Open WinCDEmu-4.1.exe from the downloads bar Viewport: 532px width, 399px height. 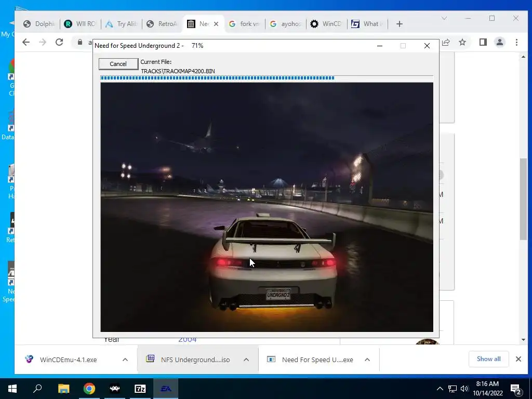[x=68, y=360]
